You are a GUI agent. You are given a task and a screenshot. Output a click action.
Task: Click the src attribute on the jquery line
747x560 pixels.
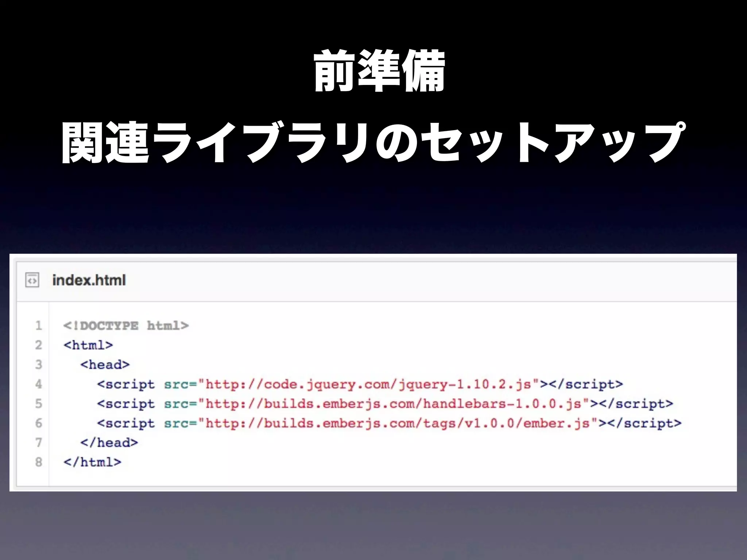click(x=176, y=384)
